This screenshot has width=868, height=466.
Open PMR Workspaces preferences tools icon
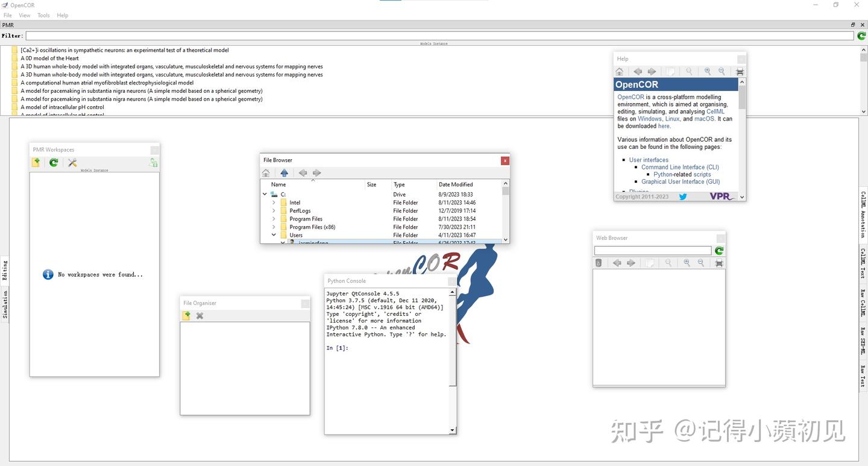(72, 163)
